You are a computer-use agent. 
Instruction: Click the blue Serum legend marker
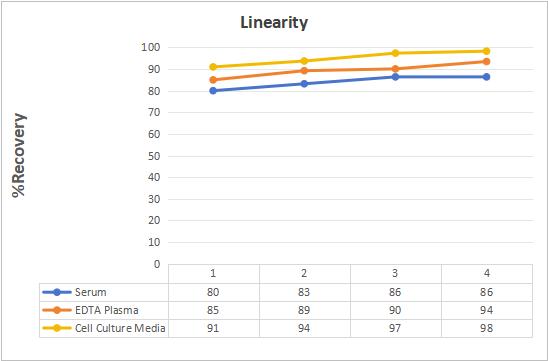pyautogui.click(x=57, y=292)
